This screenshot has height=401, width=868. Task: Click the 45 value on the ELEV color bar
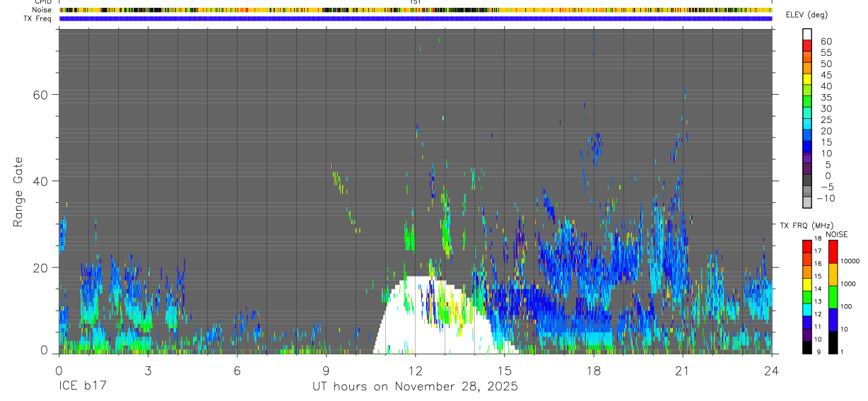pos(826,75)
